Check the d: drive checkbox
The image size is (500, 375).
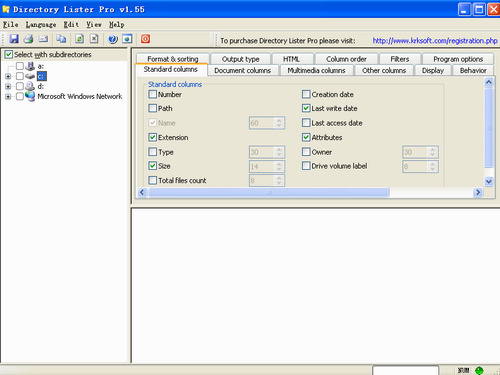(20, 86)
